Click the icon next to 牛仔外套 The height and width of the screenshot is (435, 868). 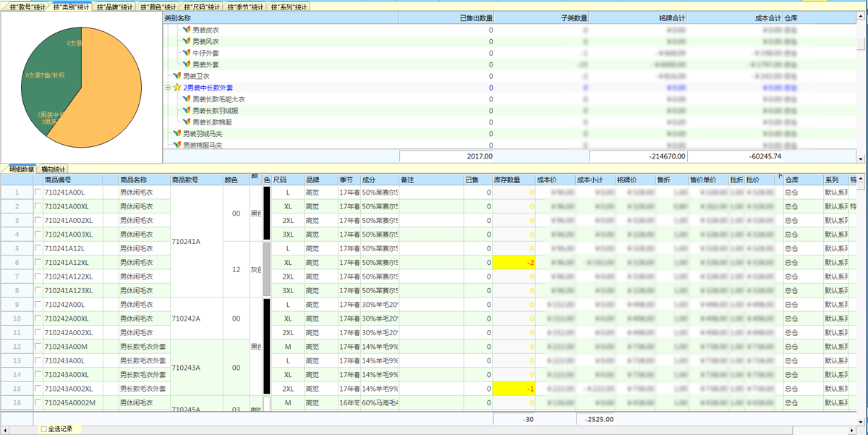coord(187,53)
